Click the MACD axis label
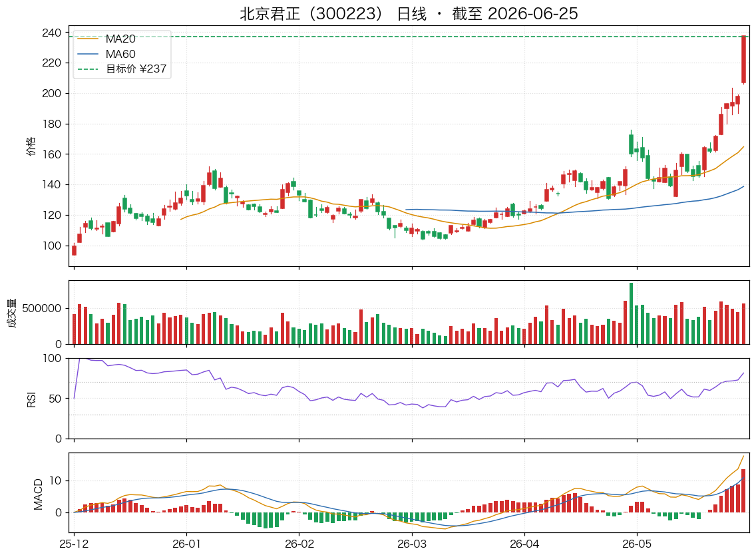This screenshot has width=756, height=557. click(38, 494)
